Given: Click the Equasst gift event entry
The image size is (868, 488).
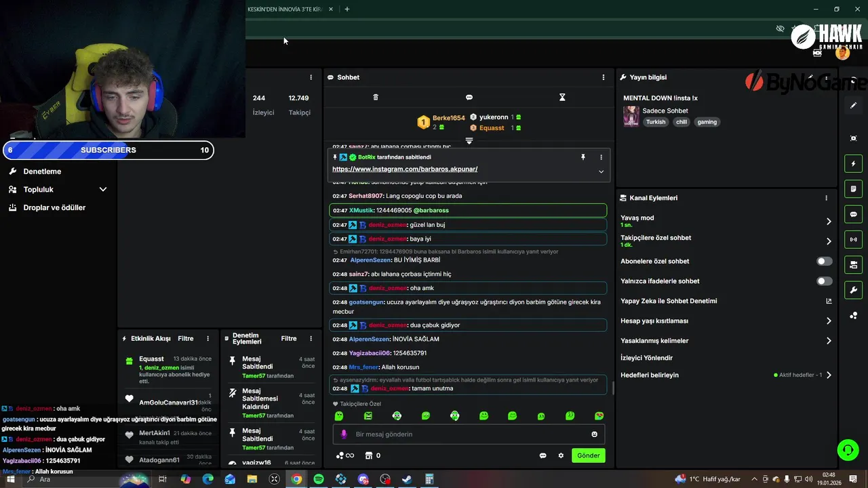Looking at the screenshot, I should [168, 369].
